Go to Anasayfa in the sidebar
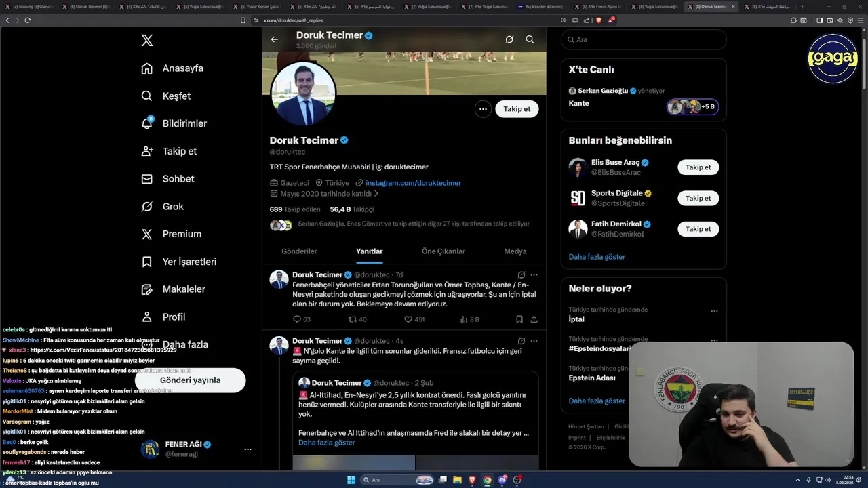This screenshot has width=868, height=488. point(172,68)
